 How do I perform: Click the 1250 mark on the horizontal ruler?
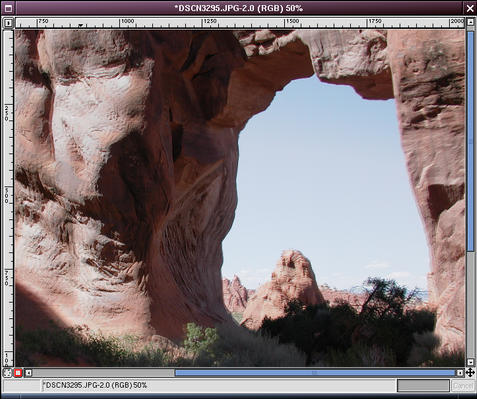point(210,21)
